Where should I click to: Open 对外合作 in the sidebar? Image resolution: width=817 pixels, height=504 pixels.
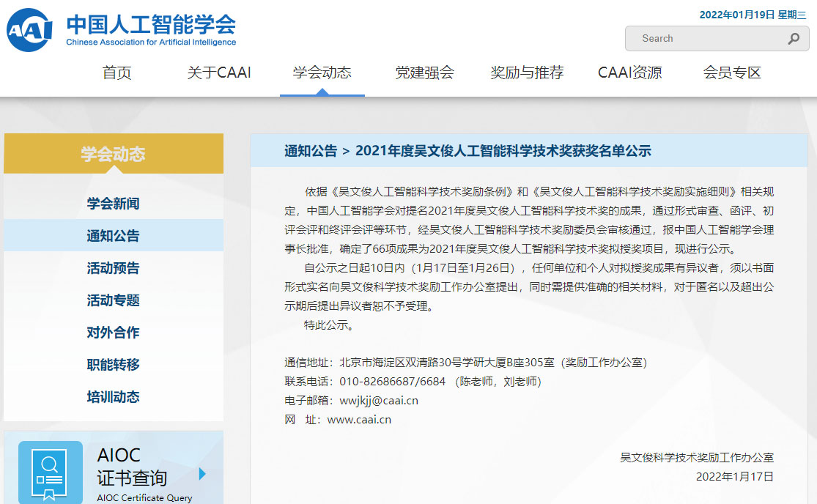tap(113, 333)
